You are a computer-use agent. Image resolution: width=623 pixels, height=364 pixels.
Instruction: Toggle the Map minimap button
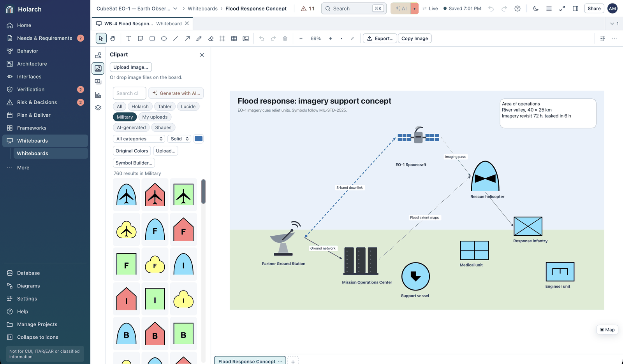click(x=607, y=330)
